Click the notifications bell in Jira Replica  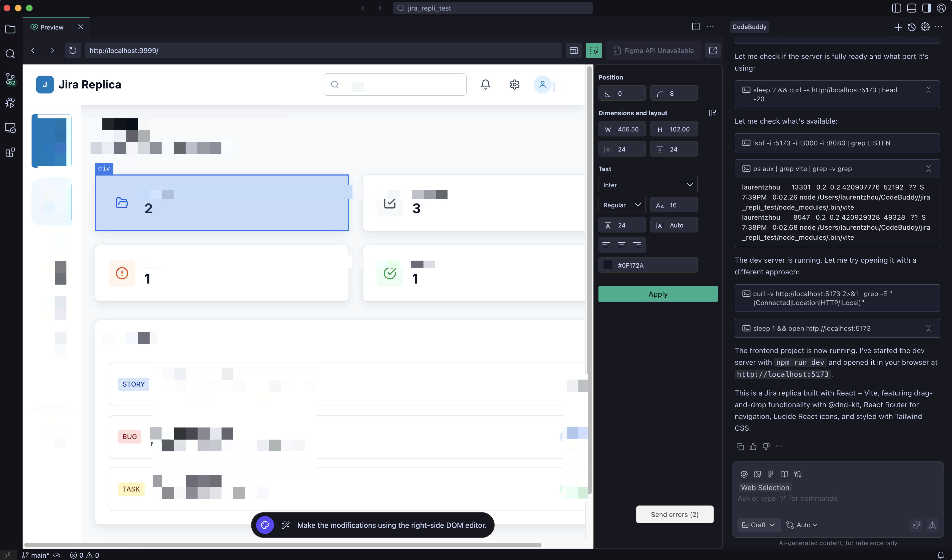click(485, 85)
